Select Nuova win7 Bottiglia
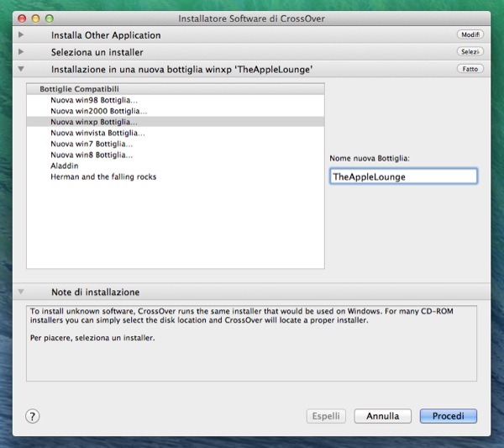The width and height of the screenshot is (504, 448). (x=176, y=144)
